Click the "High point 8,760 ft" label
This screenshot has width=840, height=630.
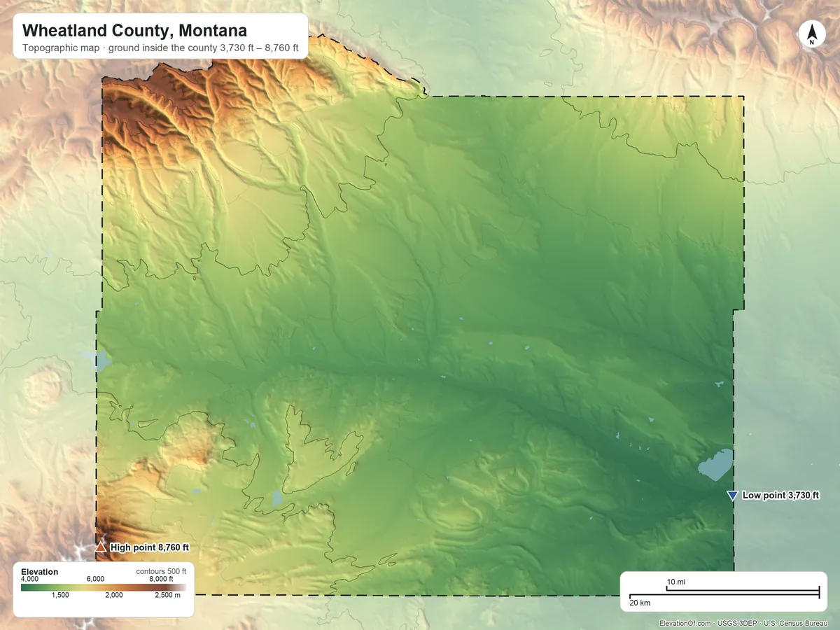[150, 547]
